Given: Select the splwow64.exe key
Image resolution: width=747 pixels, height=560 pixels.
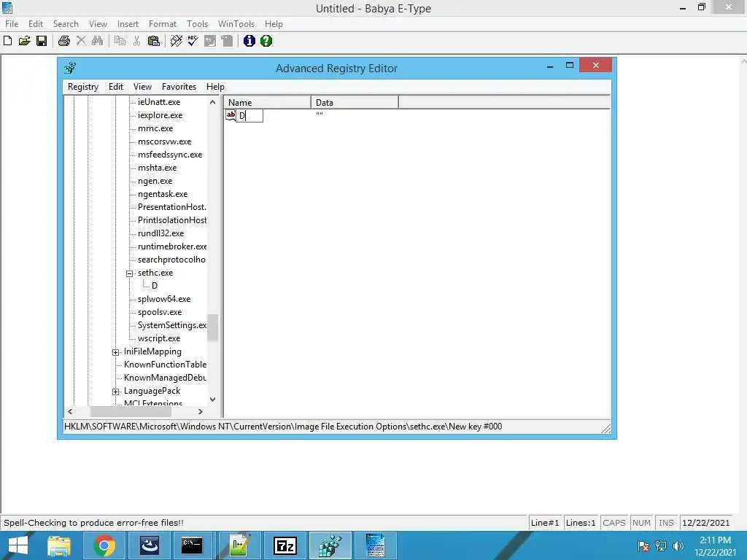Looking at the screenshot, I should (x=164, y=299).
